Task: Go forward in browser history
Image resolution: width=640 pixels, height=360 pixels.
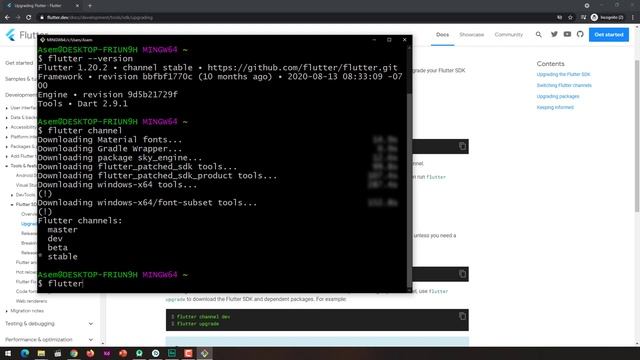Action: [18, 18]
